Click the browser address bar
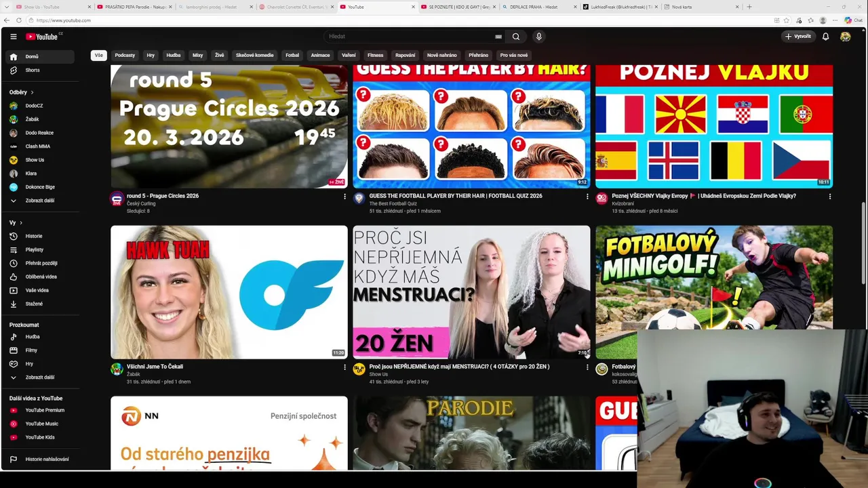Viewport: 868px width, 488px height. (x=400, y=20)
